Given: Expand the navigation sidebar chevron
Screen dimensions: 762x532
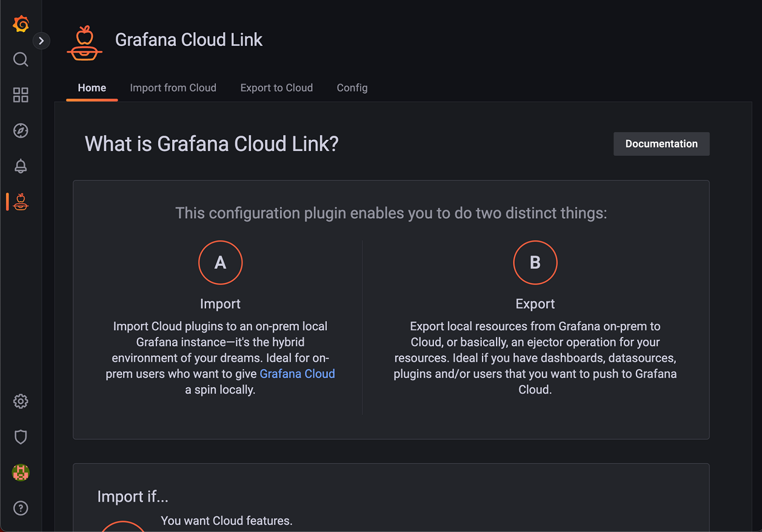Looking at the screenshot, I should click(x=41, y=41).
